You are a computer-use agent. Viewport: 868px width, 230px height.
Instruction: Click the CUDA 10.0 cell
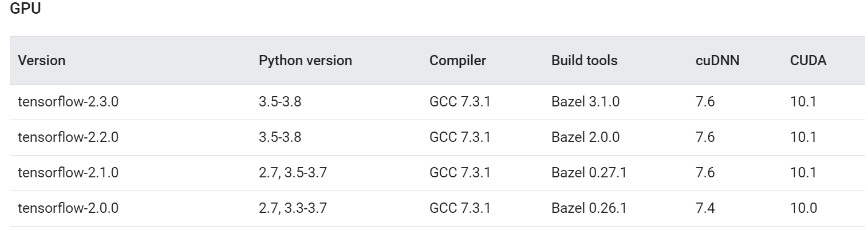click(x=803, y=208)
